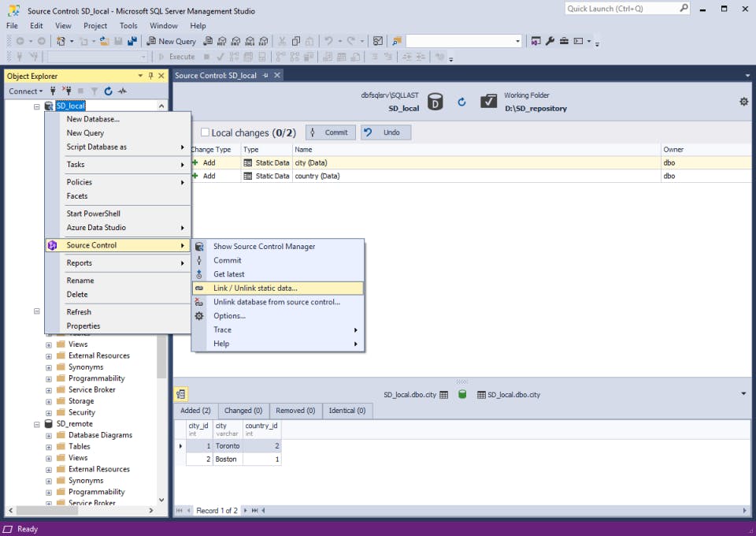Refresh Object Explorer using the refresh icon
This screenshot has height=536, width=756.
(108, 91)
